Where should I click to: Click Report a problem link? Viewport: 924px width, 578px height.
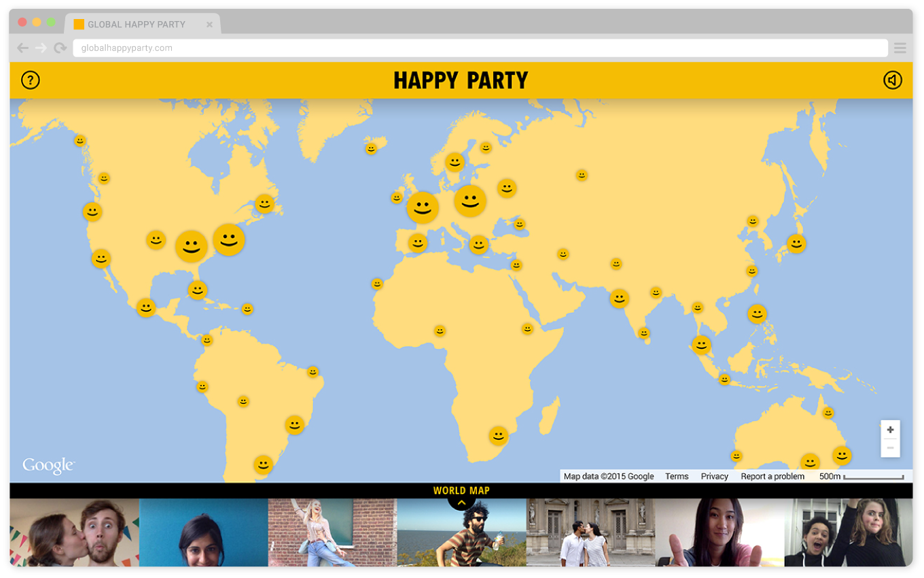click(x=772, y=477)
